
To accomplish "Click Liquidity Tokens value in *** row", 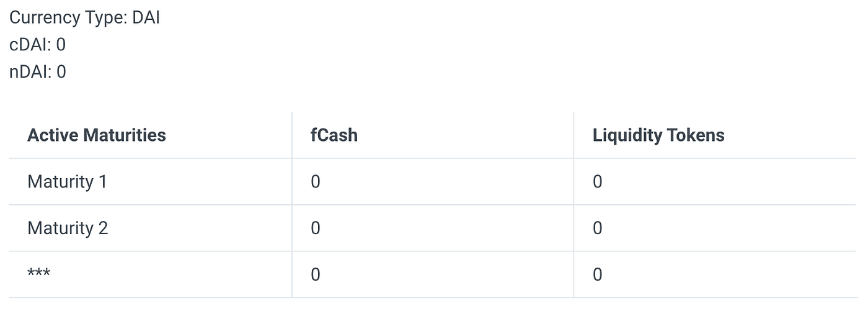I will 597,274.
